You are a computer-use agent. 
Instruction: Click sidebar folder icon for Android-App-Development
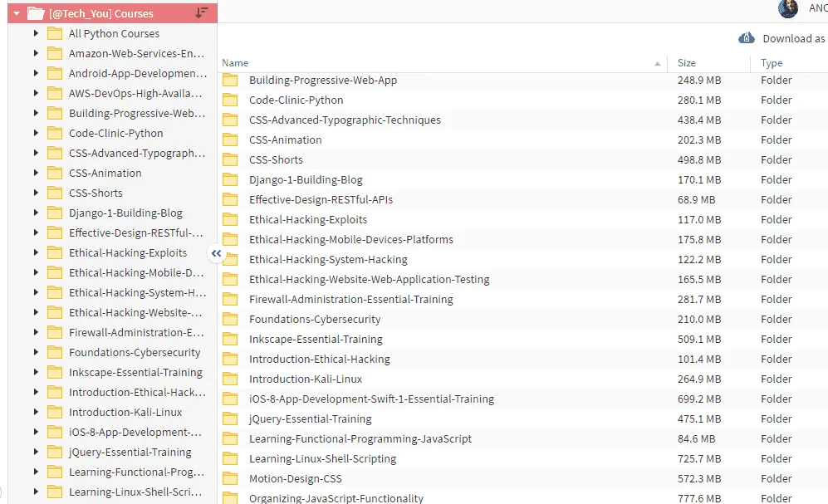point(55,73)
